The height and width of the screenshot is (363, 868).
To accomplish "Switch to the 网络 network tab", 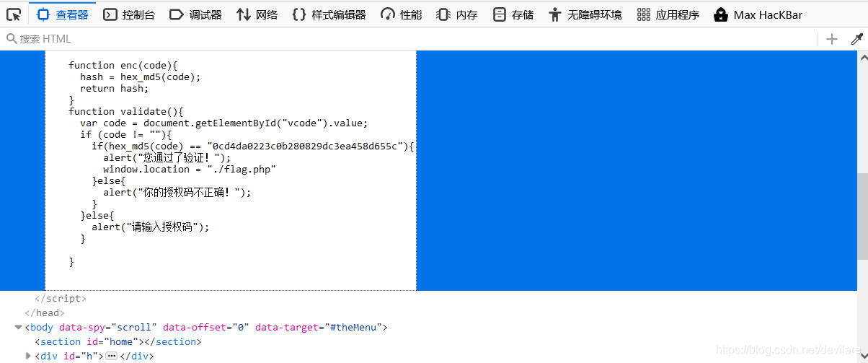I will (257, 14).
